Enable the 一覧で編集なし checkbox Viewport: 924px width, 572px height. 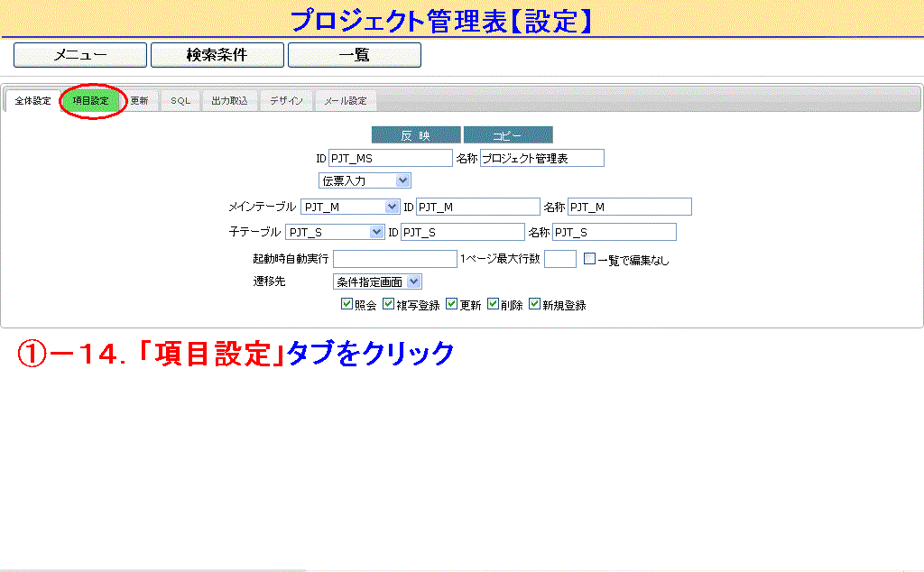[x=589, y=259]
